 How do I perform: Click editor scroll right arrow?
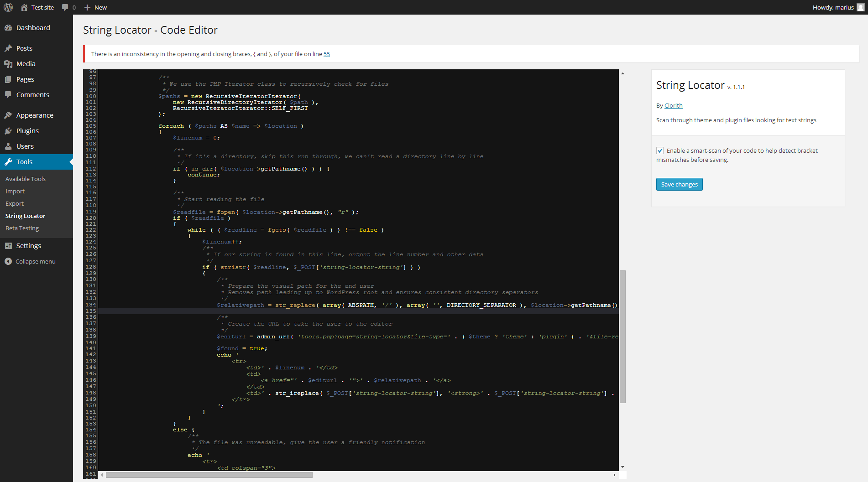click(615, 475)
